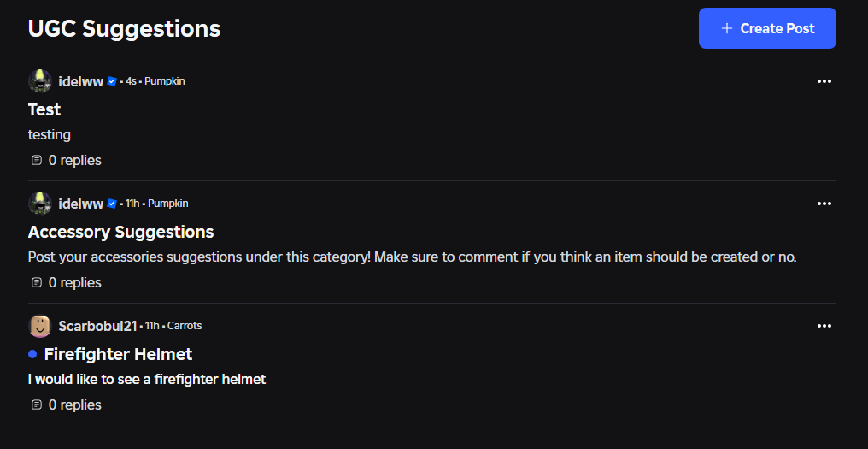Viewport: 868px width, 449px height.
Task: Click the replies icon under Accessory Suggestions
Action: 36,282
